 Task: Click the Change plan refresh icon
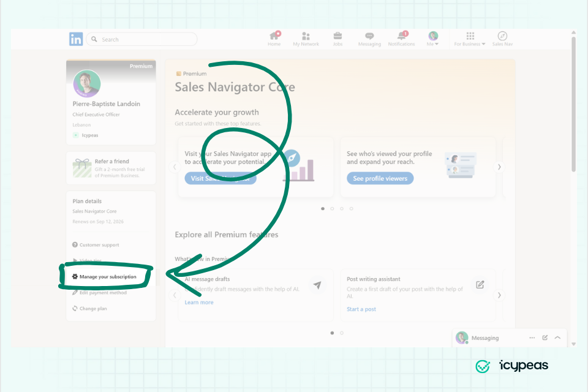point(75,308)
